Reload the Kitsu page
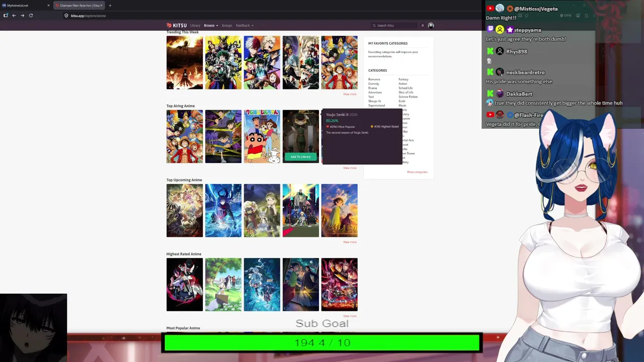644x362 pixels. [x=31, y=16]
